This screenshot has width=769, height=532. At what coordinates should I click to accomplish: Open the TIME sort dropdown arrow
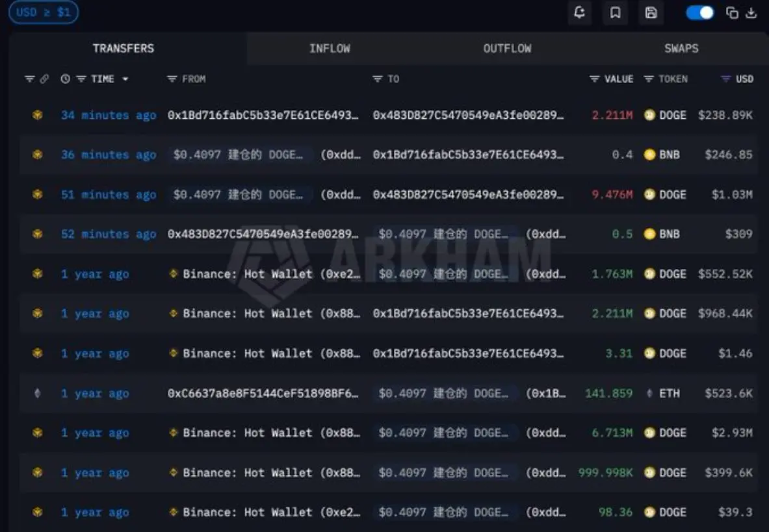125,79
